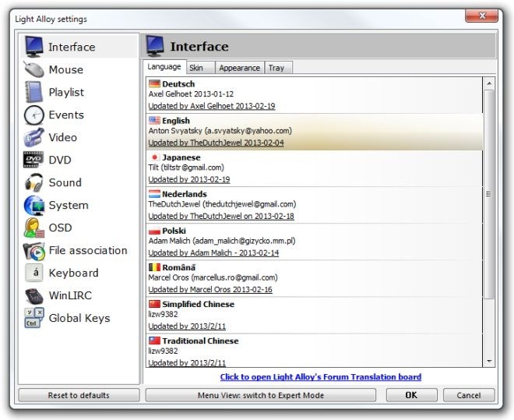Click the Interface monitor icon in sidebar
Screen dimensions: 514x420
pos(34,47)
